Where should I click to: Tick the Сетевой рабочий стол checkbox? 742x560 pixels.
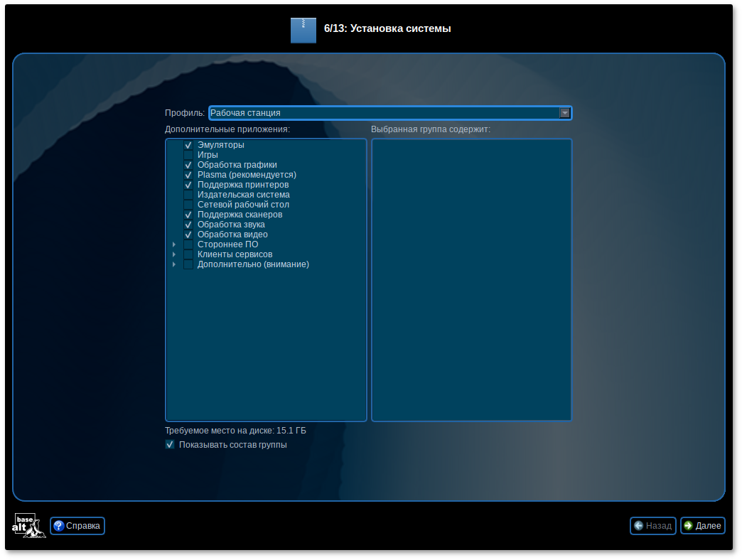point(188,205)
